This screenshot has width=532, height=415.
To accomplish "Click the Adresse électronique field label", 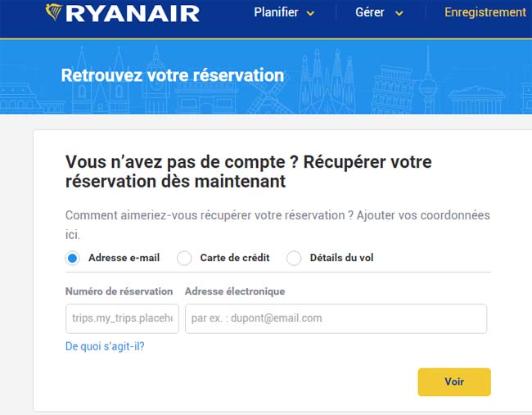I will (235, 291).
